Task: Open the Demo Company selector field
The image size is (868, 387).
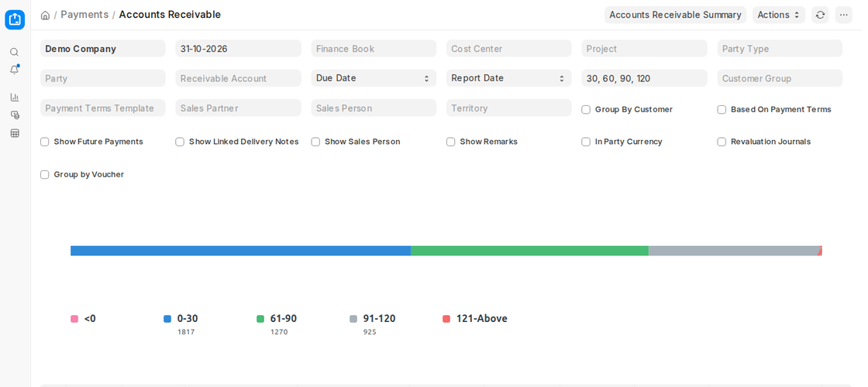Action: (103, 48)
